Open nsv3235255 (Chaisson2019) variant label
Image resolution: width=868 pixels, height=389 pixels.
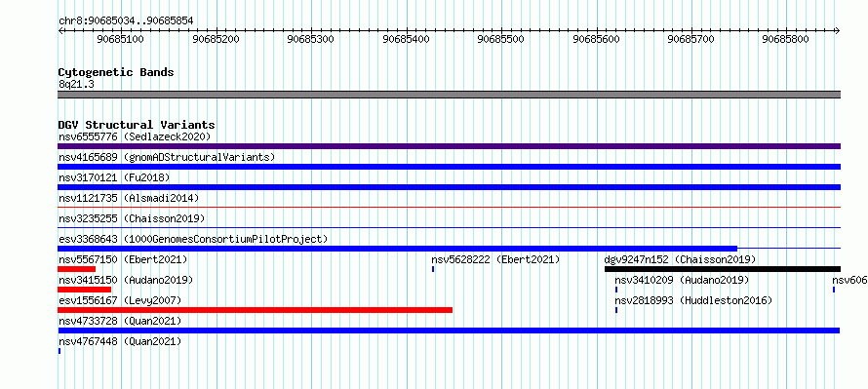pyautogui.click(x=132, y=218)
